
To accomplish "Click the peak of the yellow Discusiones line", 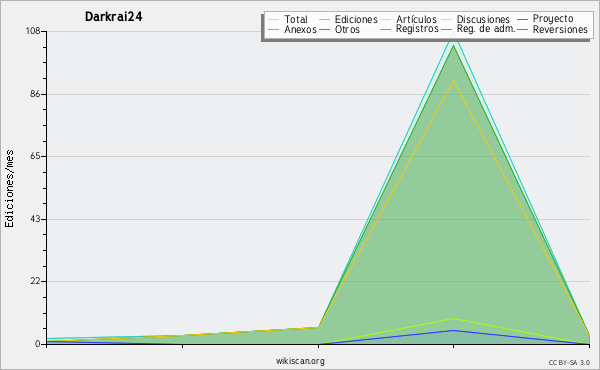I will (x=454, y=80).
